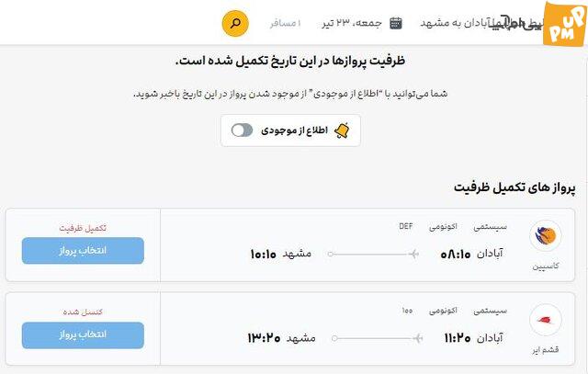The image size is (588, 374).
Task: Click the کنسل شده status label
Action: 83,312
